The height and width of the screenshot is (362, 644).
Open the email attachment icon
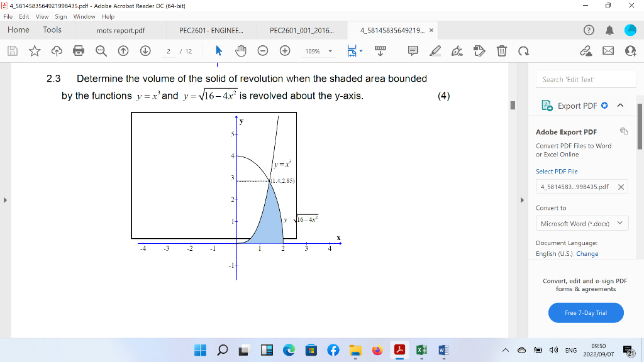coord(607,51)
